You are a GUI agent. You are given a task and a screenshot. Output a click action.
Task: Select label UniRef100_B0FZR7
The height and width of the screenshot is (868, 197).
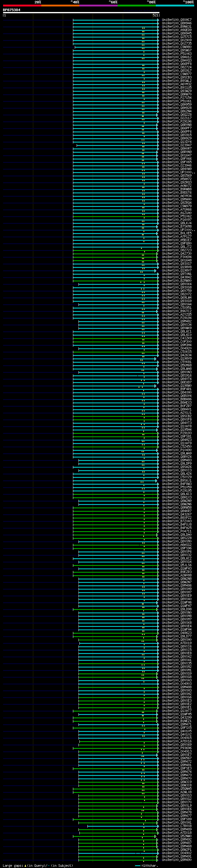[177, 406]
